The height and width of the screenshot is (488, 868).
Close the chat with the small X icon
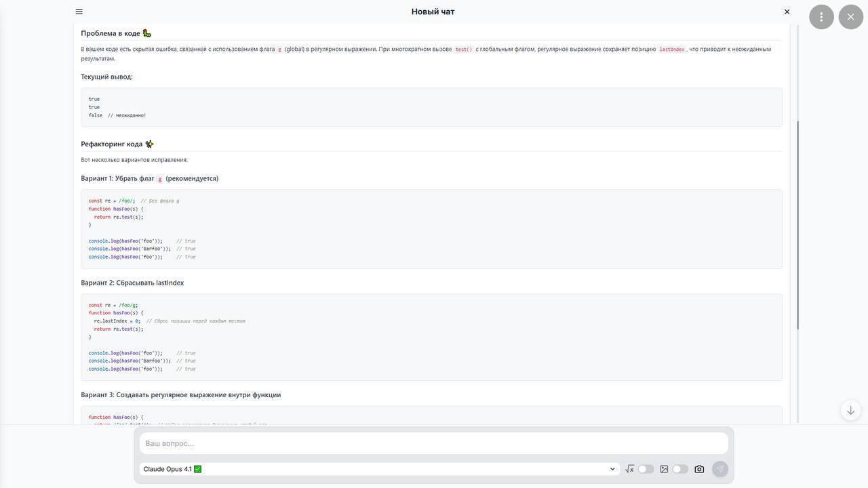(x=787, y=12)
